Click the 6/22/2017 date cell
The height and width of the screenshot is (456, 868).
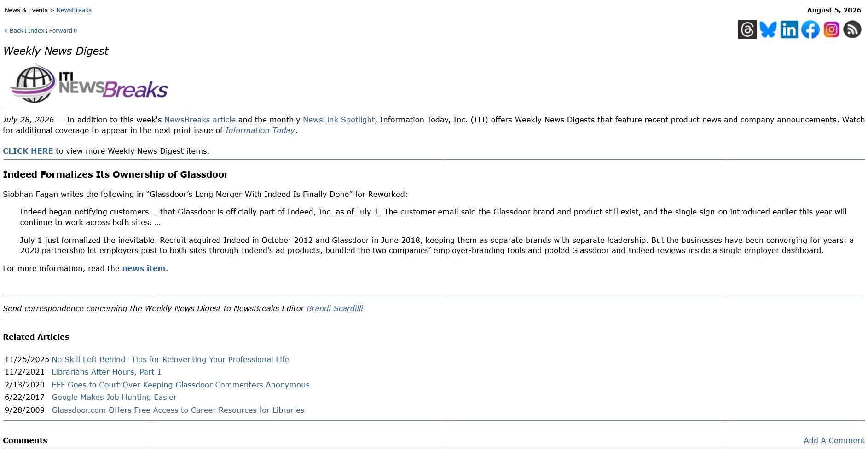[24, 397]
